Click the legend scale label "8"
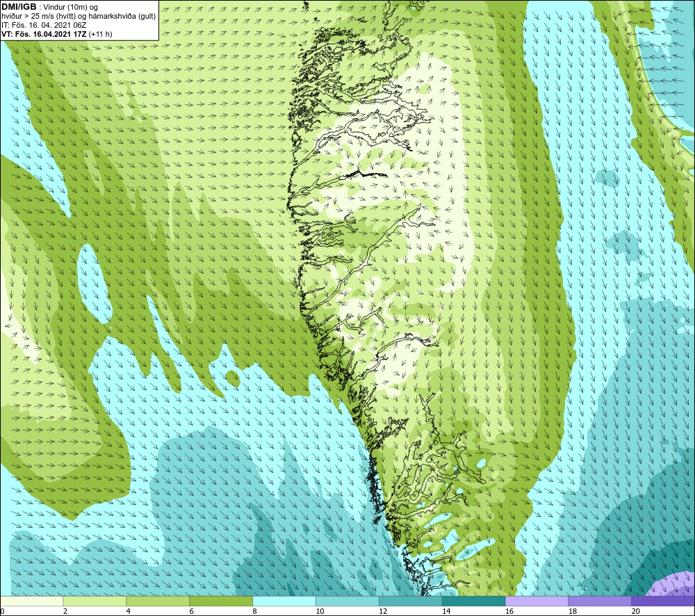695x616 pixels. (x=255, y=611)
